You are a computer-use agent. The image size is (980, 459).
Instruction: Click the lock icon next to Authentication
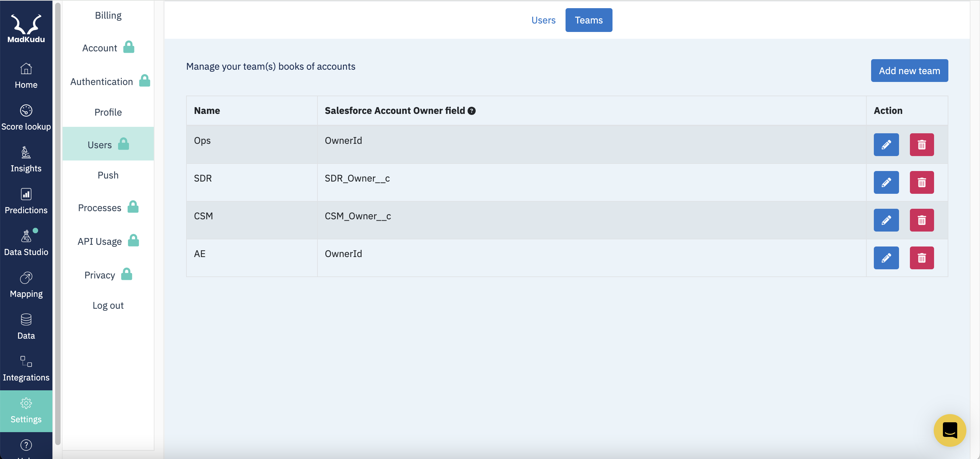(145, 81)
